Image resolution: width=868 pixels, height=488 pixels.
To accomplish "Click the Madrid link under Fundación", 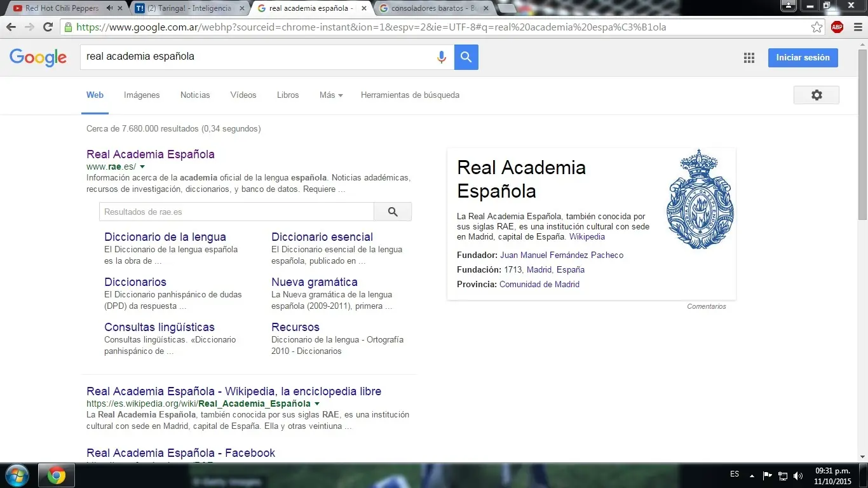I will coord(539,270).
